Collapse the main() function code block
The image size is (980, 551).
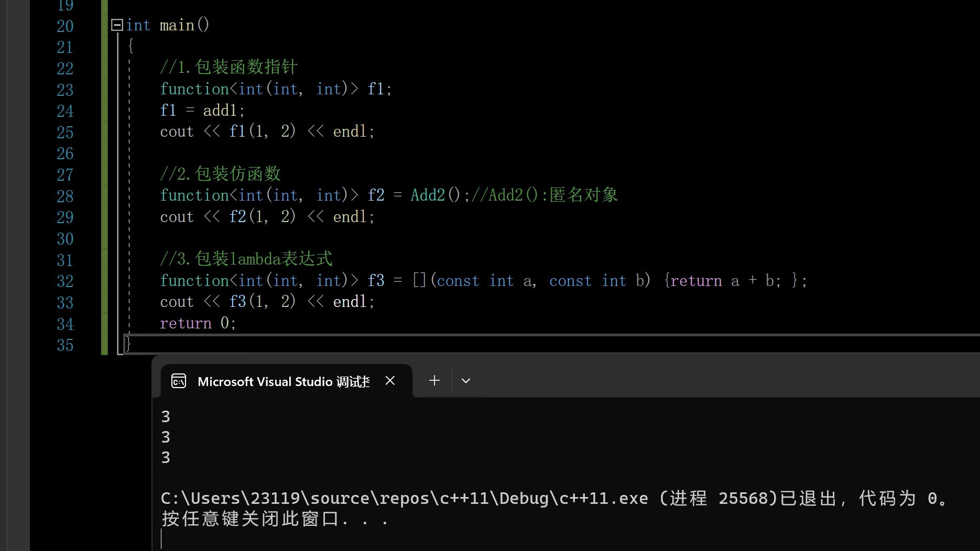(x=117, y=25)
